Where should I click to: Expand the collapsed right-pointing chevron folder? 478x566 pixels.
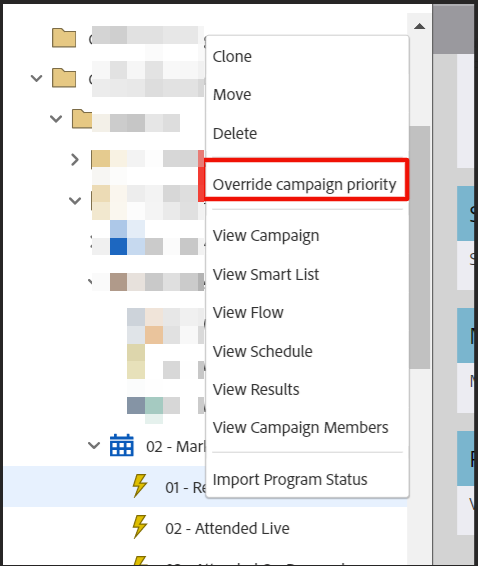click(75, 160)
